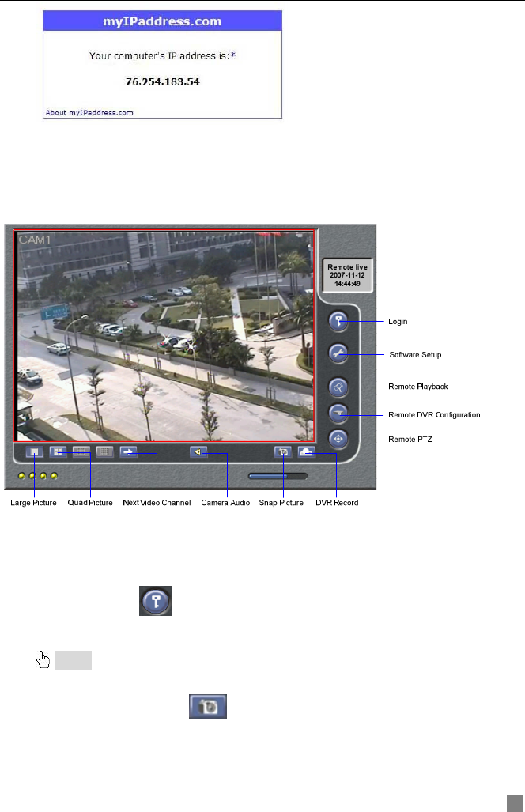Click the leftmost yellow channel indicator light
This screenshot has height=812, width=525.
click(21, 477)
